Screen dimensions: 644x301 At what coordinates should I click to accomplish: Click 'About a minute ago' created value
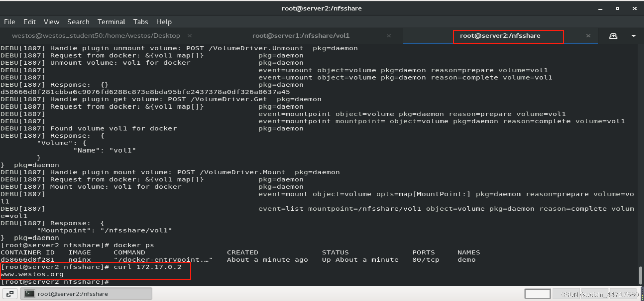pos(267,260)
